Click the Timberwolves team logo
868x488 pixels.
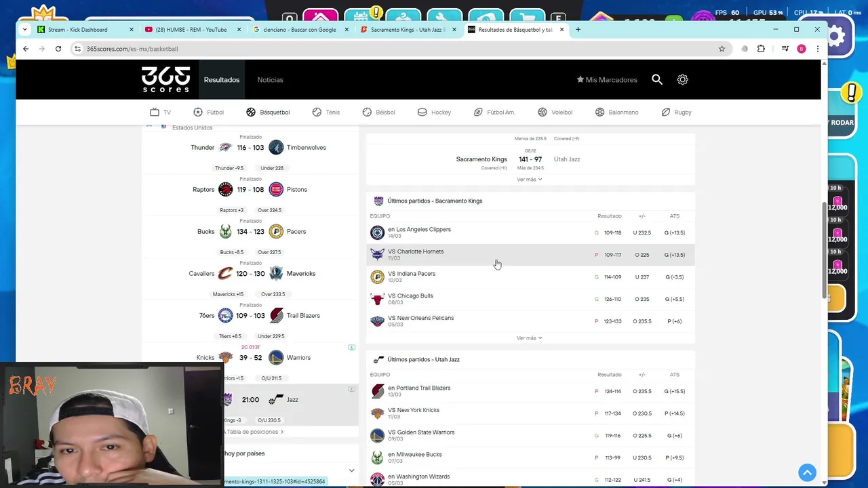(275, 147)
